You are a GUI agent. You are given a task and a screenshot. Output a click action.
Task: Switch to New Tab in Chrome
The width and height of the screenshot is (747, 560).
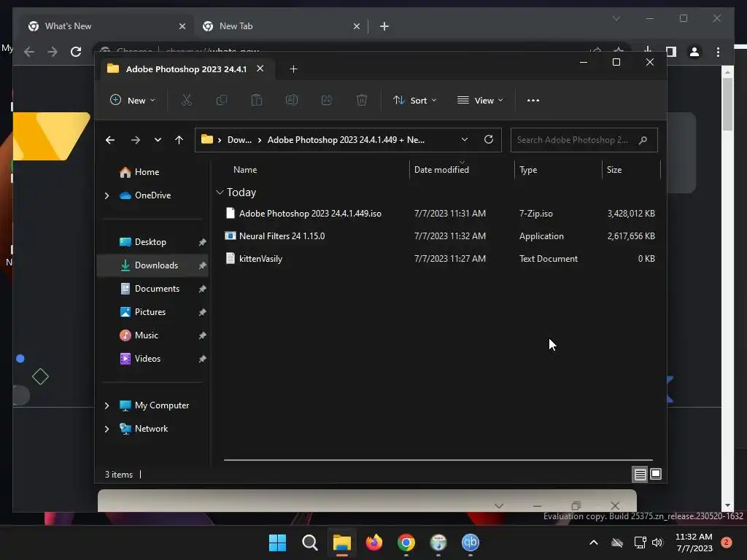click(281, 26)
